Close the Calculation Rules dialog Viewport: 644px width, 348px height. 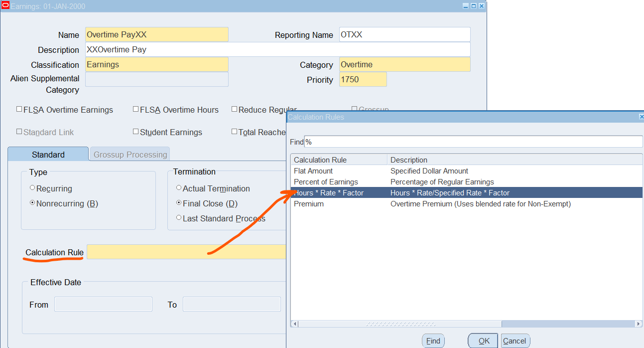641,117
